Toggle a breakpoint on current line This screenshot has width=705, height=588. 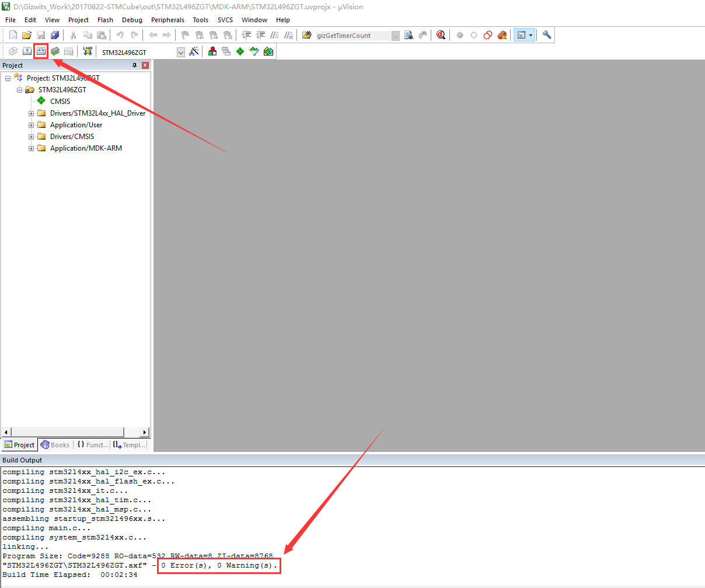coord(459,34)
